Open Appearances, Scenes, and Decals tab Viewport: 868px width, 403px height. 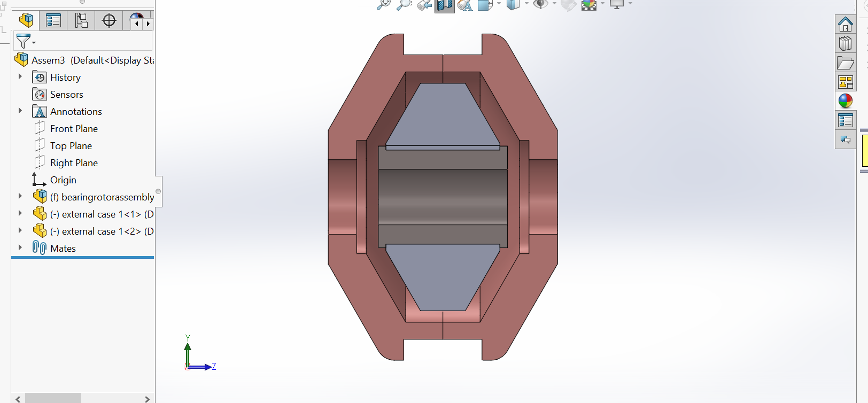(x=846, y=101)
